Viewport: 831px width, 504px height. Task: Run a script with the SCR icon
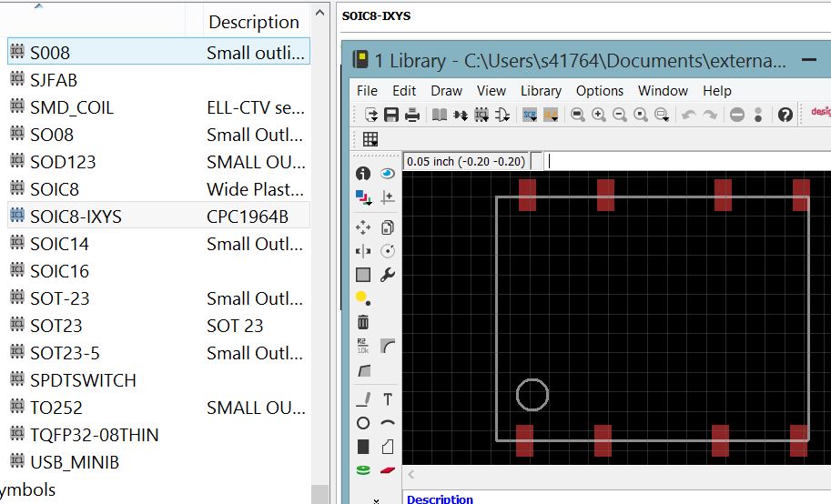tap(530, 115)
